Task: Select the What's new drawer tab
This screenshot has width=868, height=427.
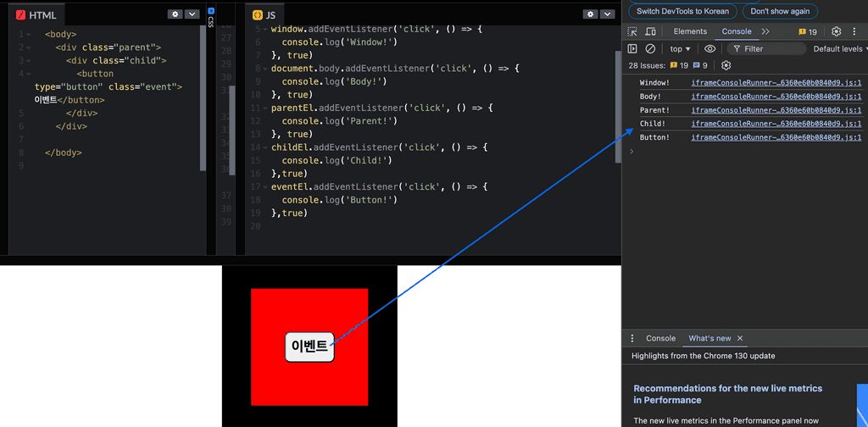Action: click(709, 339)
